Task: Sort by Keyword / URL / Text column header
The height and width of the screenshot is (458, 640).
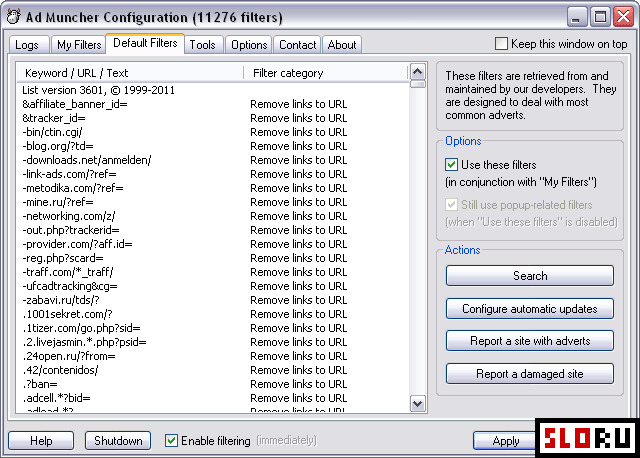Action: click(130, 73)
